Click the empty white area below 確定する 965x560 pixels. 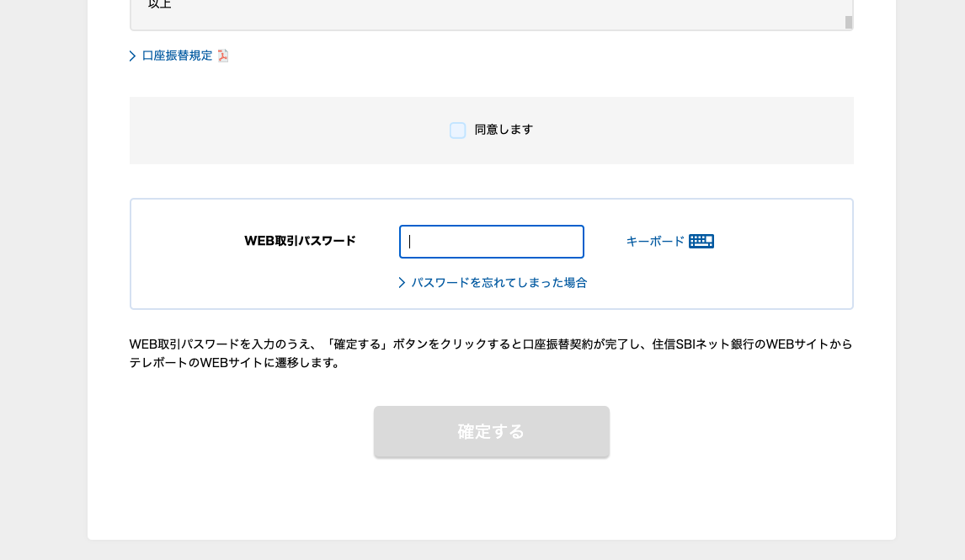pyautogui.click(x=492, y=501)
